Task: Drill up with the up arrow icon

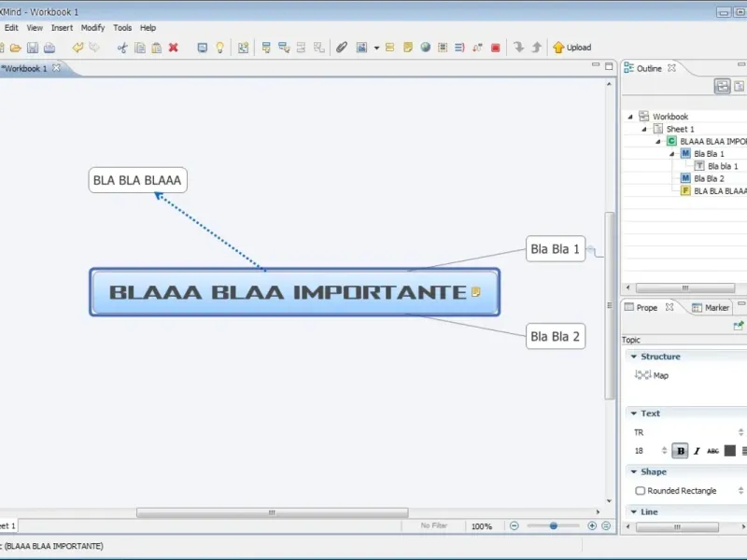Action: coord(536,48)
